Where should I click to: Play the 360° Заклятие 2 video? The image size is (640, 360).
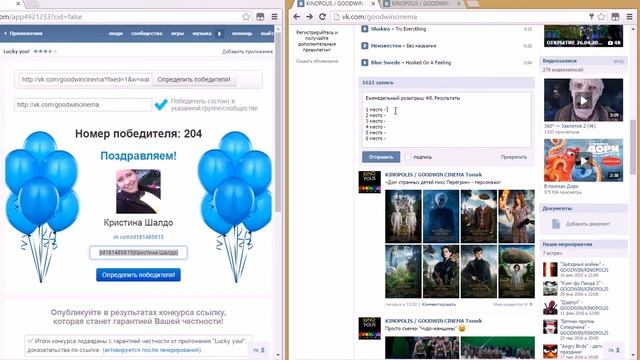pyautogui.click(x=583, y=100)
